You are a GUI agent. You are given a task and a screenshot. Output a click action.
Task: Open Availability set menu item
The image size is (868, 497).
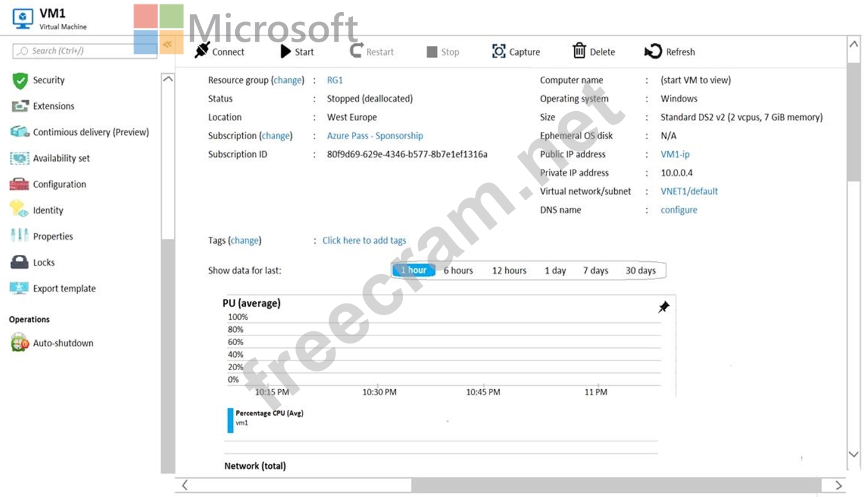pyautogui.click(x=61, y=158)
